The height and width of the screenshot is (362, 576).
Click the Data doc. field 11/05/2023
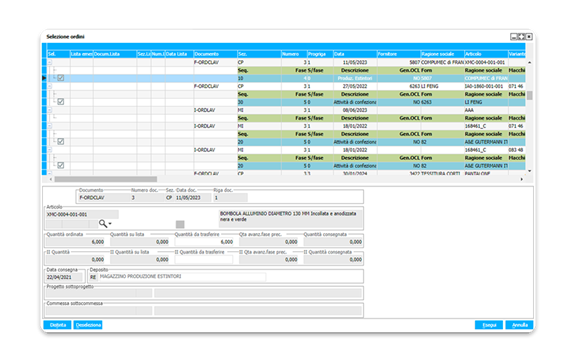point(193,198)
